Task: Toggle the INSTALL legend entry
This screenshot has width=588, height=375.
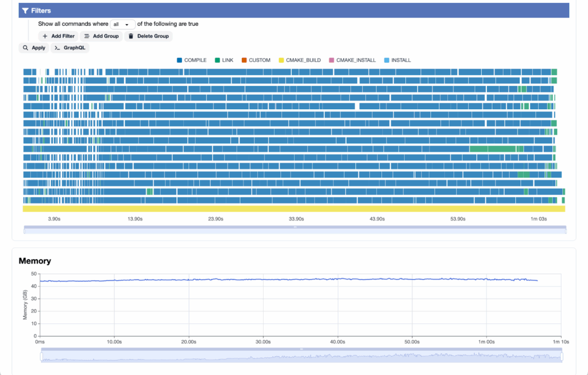Action: coord(397,60)
